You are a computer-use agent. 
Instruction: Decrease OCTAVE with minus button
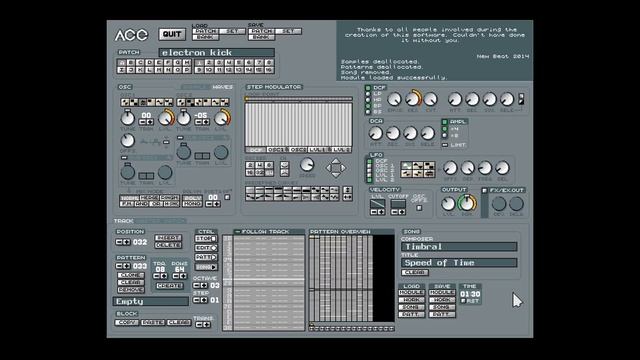tap(197, 285)
